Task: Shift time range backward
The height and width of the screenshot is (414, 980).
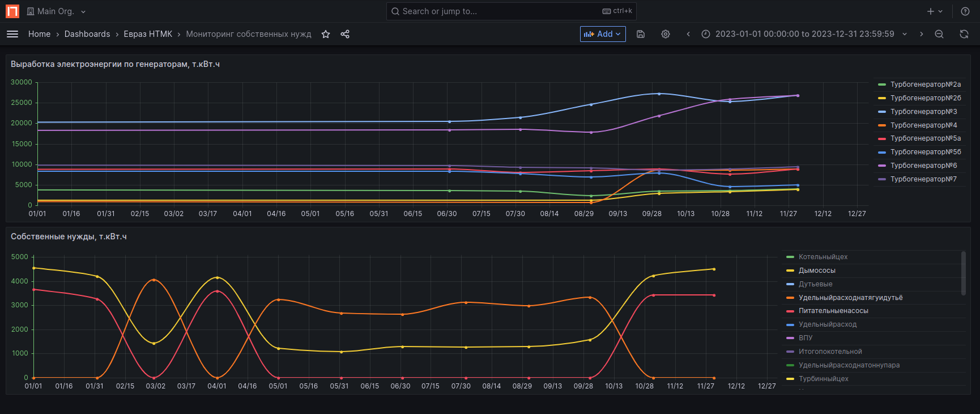Action: pyautogui.click(x=688, y=34)
